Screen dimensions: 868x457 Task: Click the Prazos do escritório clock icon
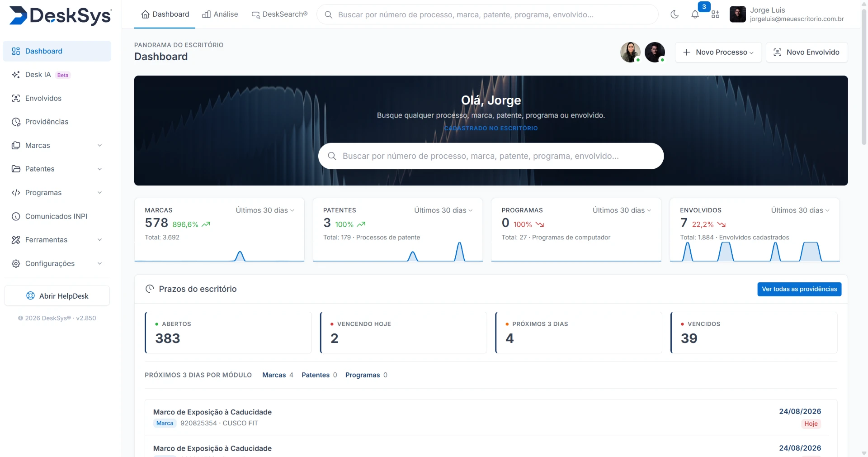[150, 289]
